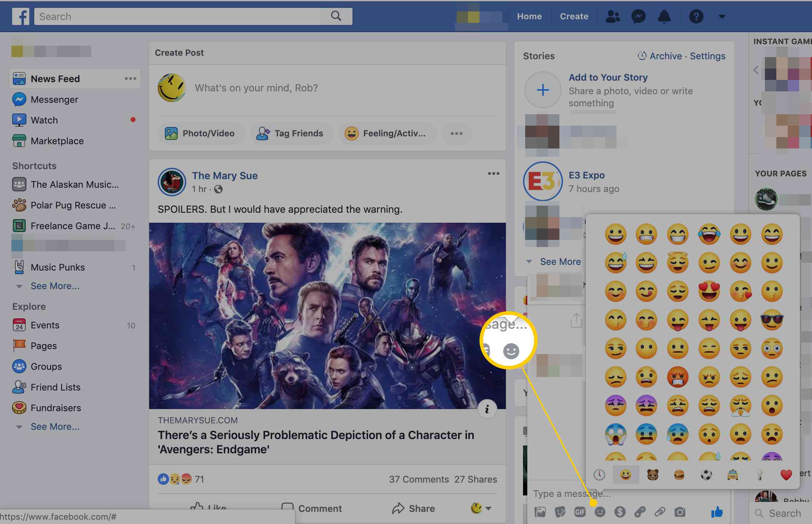Expand See More under Explore
This screenshot has height=524, width=812.
55,427
